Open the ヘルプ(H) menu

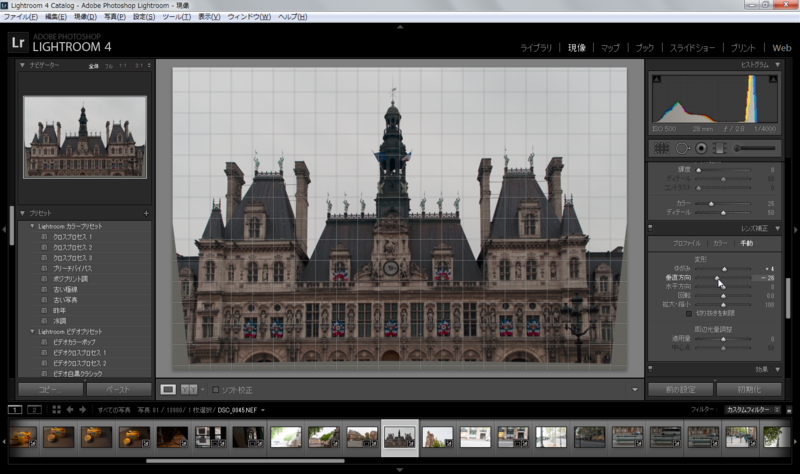coord(292,17)
